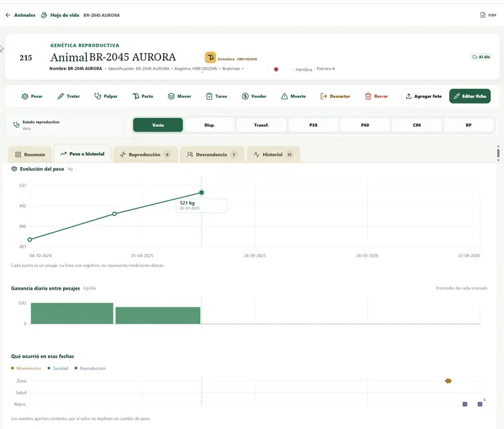Viewport: 504px width, 429px height.
Task: Open the Resumen tab
Action: click(30, 154)
